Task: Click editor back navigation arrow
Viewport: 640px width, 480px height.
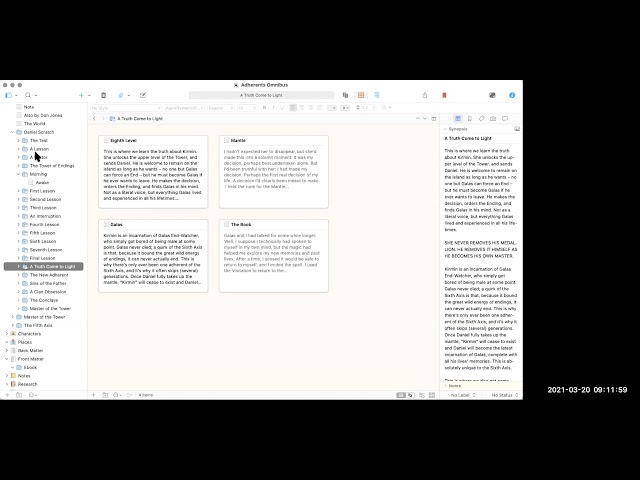Action: [x=94, y=118]
